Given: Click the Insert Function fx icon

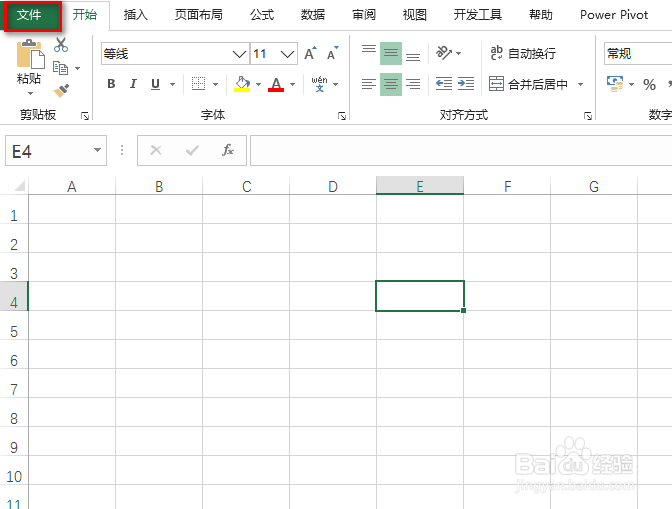Looking at the screenshot, I should tap(228, 150).
